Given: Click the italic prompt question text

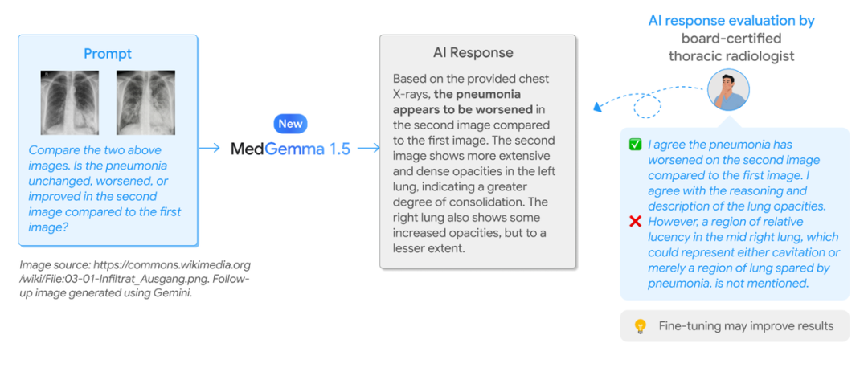Looking at the screenshot, I should [105, 188].
